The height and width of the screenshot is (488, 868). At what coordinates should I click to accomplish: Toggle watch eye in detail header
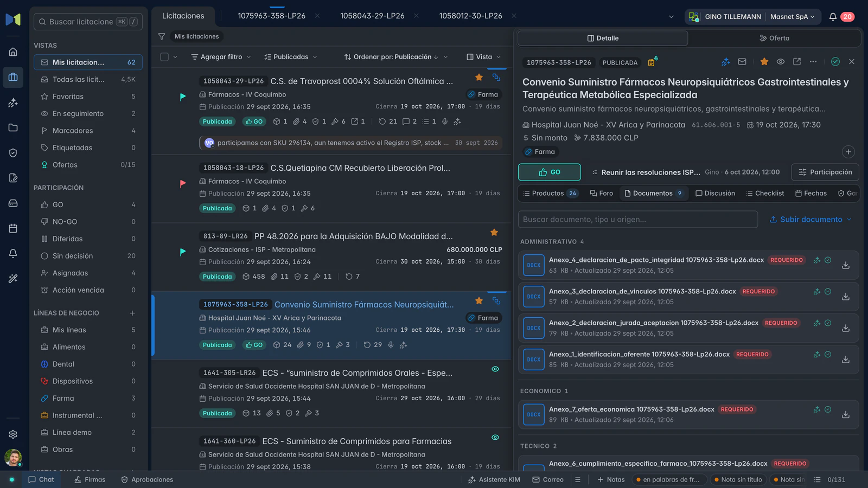[781, 62]
